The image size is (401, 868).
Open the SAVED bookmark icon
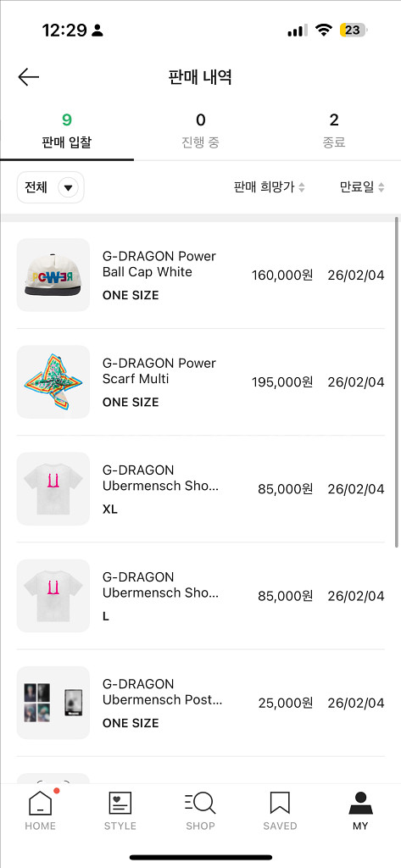pos(280,804)
